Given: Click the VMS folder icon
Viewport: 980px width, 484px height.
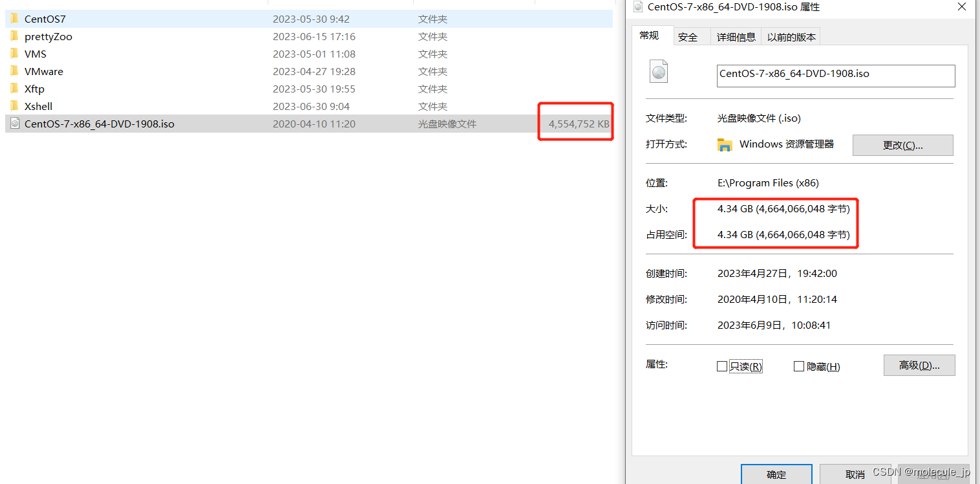Looking at the screenshot, I should 14,54.
